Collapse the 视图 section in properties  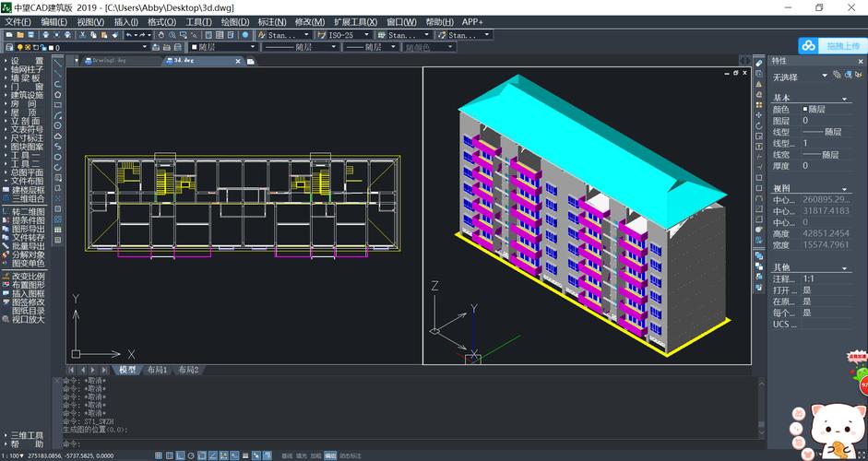tap(844, 190)
